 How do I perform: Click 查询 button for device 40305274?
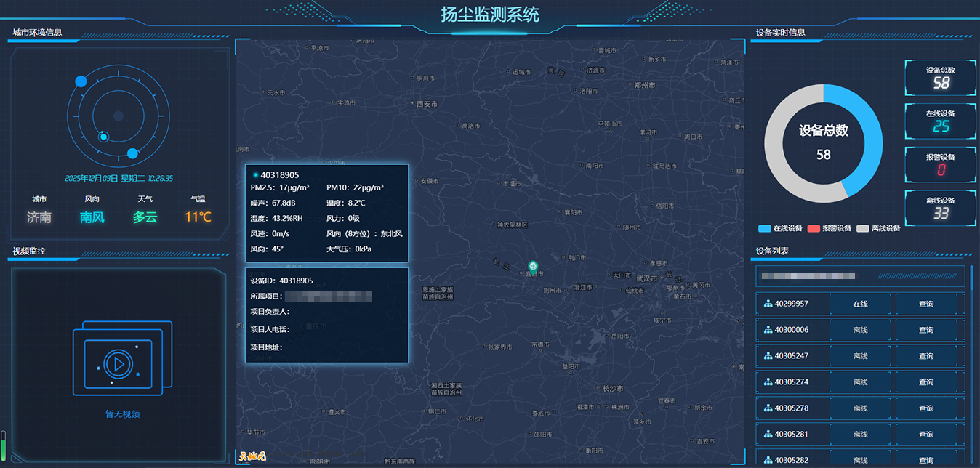[x=925, y=382]
